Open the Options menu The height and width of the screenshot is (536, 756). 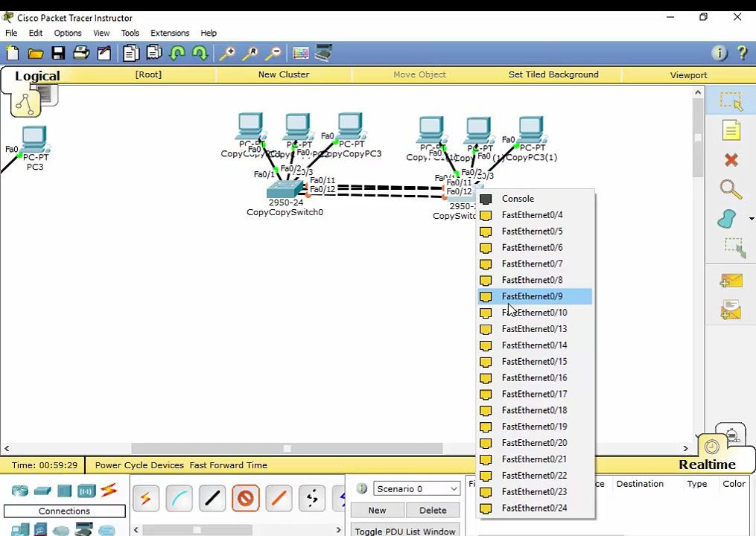coord(68,33)
